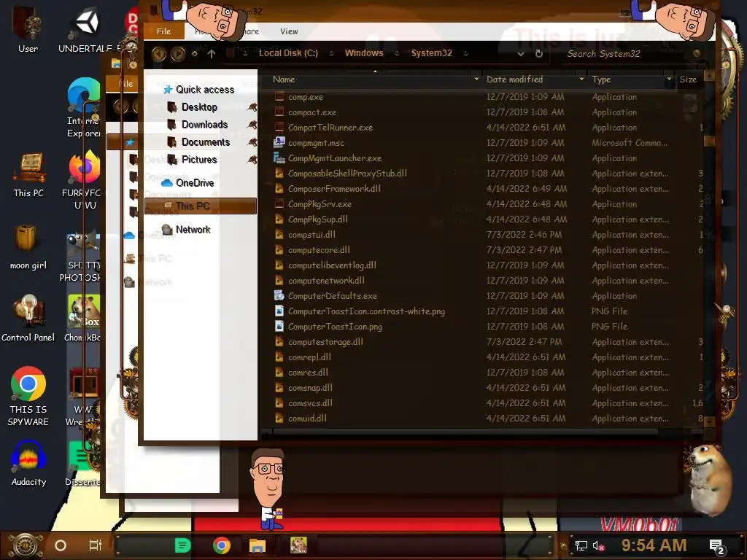
Task: Open the Start menu button
Action: click(x=26, y=545)
